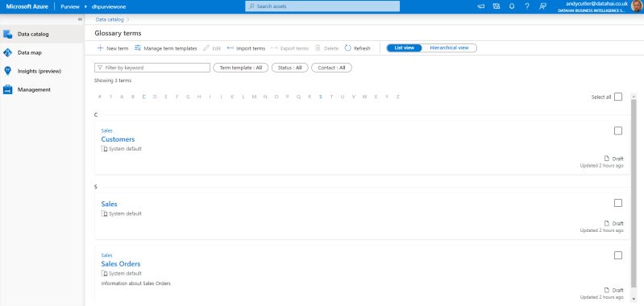Refresh the glossary terms list
Screen dimensions: 644x306
point(357,48)
